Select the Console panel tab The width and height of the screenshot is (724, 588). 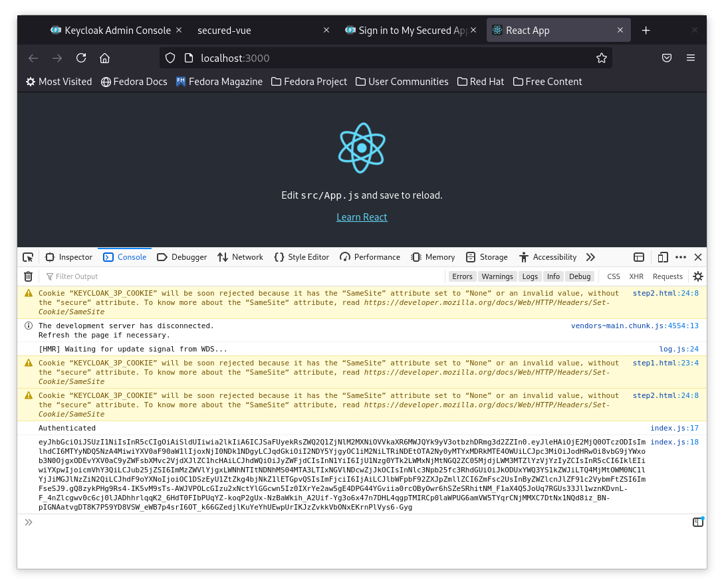pos(125,258)
